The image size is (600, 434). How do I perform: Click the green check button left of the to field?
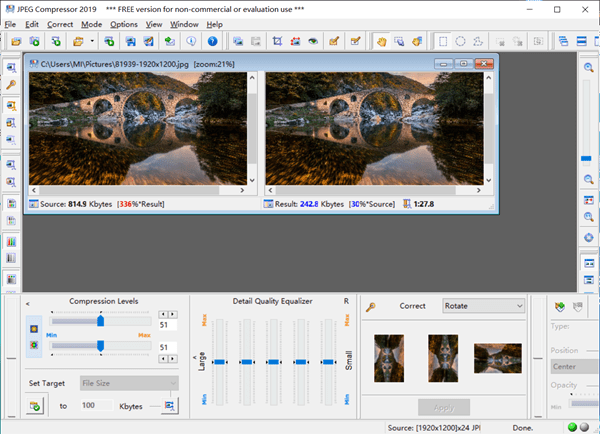tap(35, 406)
